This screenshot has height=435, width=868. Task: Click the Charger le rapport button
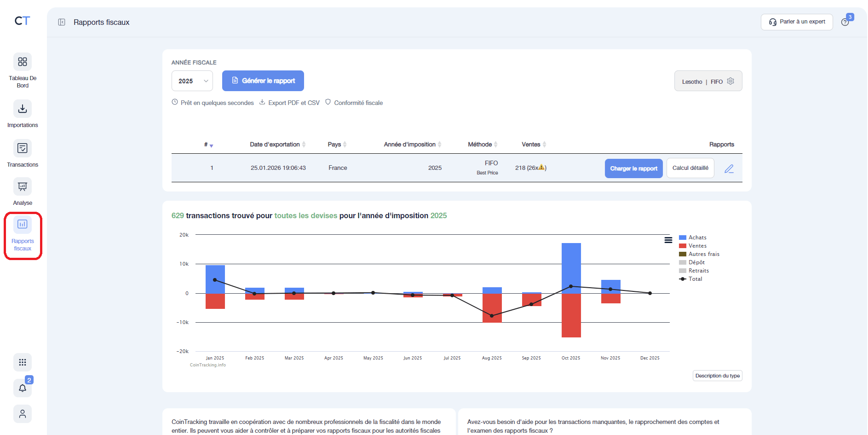633,168
